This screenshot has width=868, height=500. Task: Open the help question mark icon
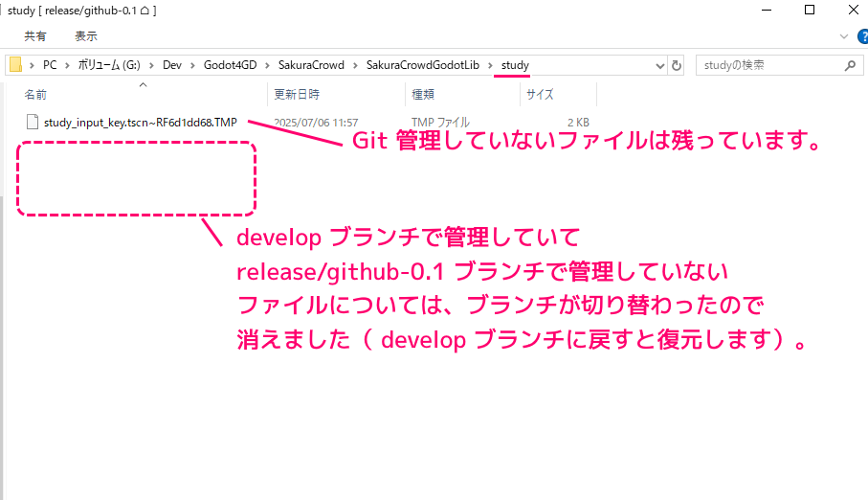click(x=857, y=35)
